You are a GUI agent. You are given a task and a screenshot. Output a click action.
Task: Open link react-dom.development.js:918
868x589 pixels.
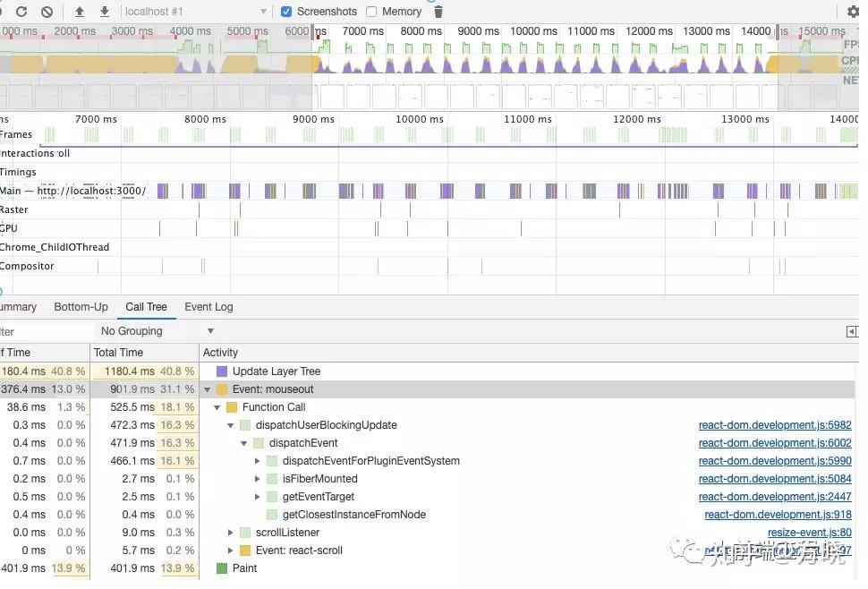(778, 515)
